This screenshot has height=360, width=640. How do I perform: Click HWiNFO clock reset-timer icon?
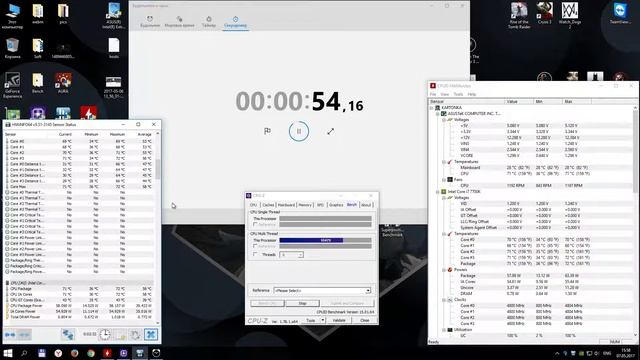click(105, 335)
